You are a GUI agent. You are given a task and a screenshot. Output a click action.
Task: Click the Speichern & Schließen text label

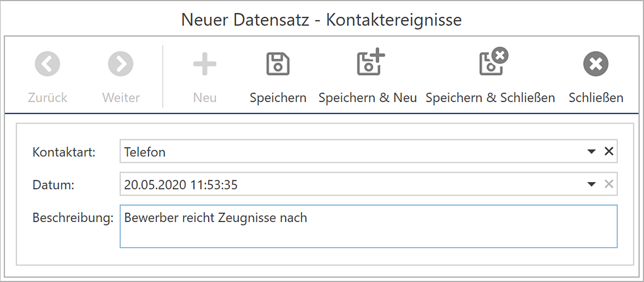pyautogui.click(x=490, y=98)
